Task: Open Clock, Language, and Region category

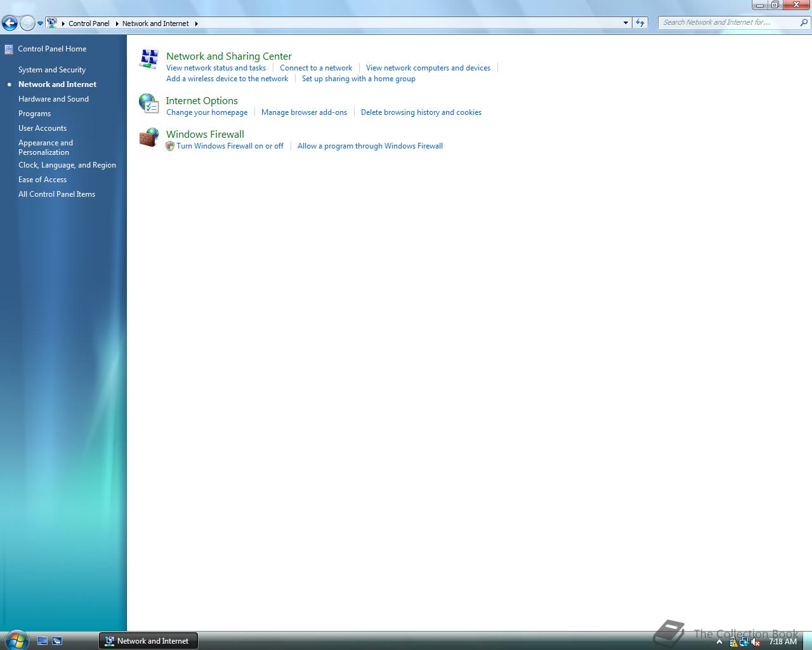Action: coord(67,165)
